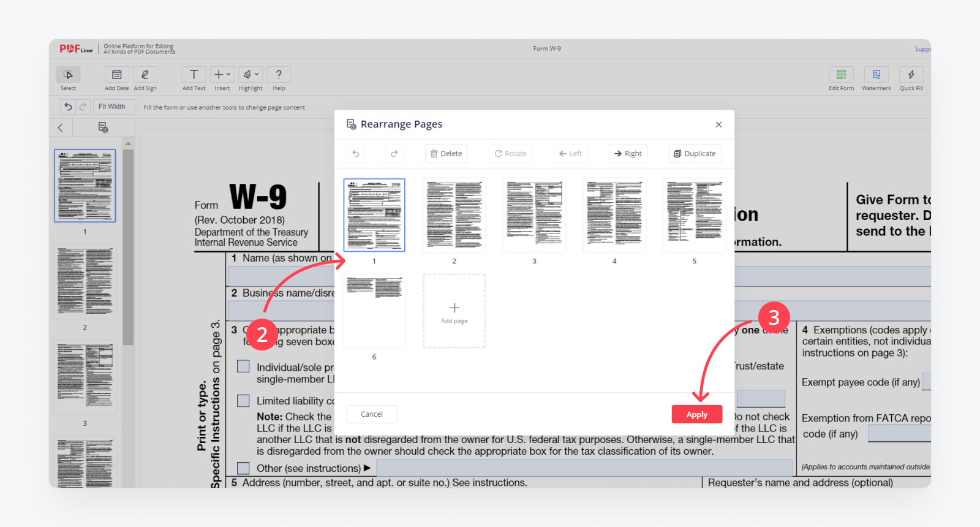
Task: Close the Rearrange Pages dialog
Action: 718,124
